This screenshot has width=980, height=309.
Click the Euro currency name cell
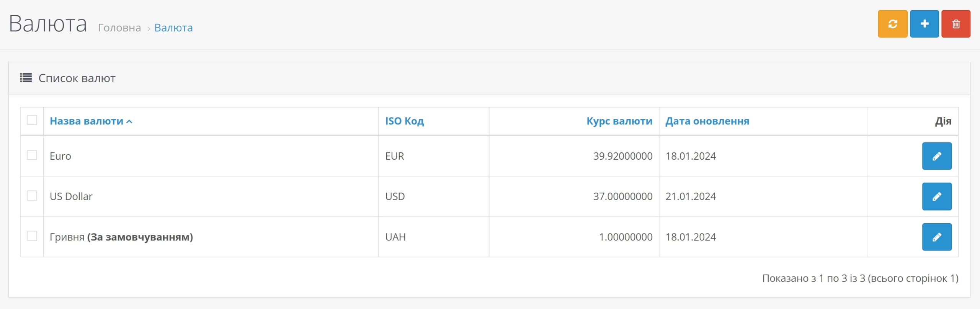(x=60, y=156)
